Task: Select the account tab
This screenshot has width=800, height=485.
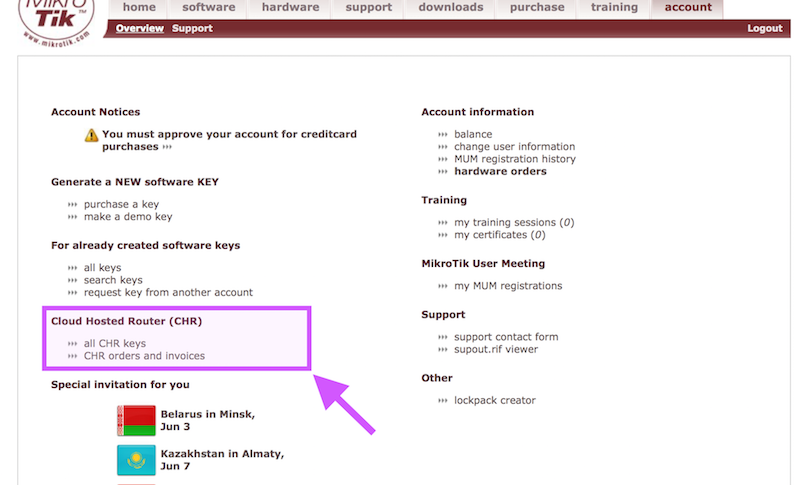Action: (688, 8)
